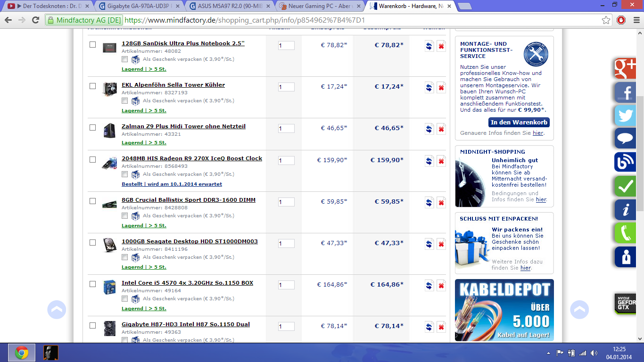This screenshot has height=362, width=644.
Task: Click the 'hier' link under Midnight-Shopping
Action: coord(541,199)
